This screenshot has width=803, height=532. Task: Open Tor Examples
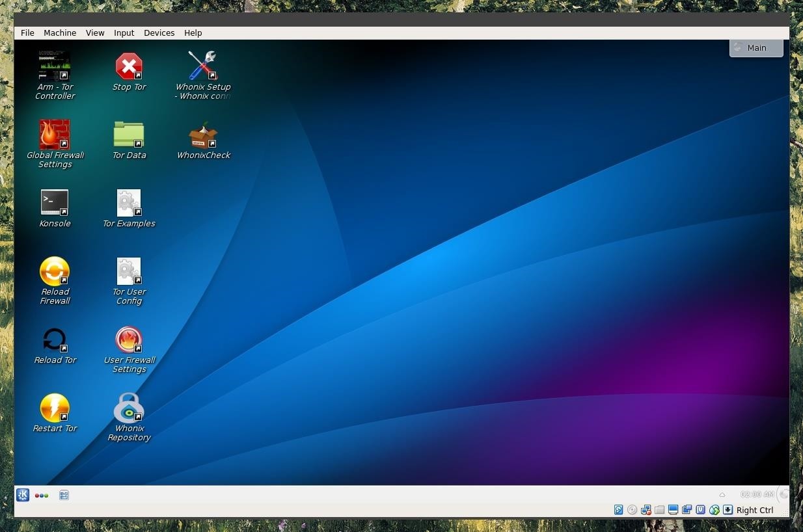pyautogui.click(x=129, y=204)
